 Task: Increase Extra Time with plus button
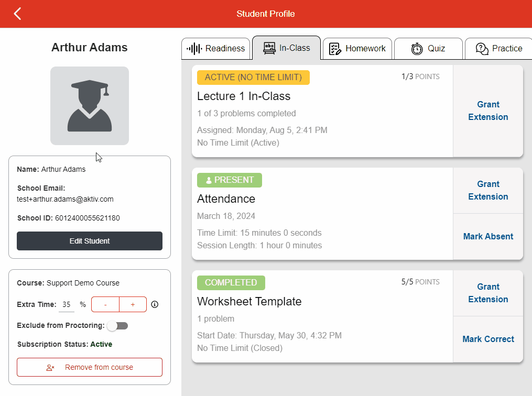(133, 304)
